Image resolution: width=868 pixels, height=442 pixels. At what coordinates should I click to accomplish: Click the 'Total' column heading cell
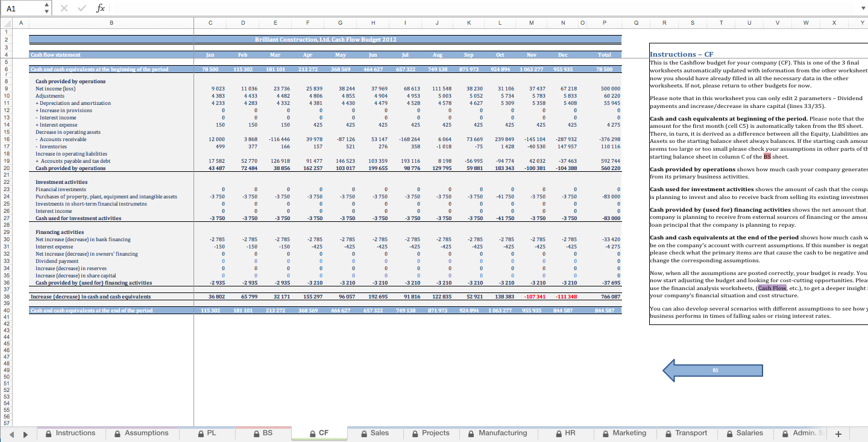click(x=604, y=55)
